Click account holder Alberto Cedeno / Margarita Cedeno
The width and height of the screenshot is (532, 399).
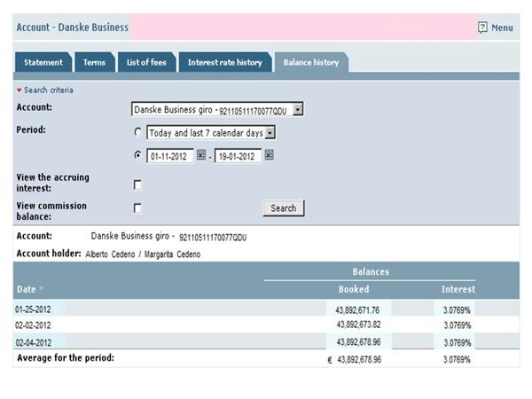(143, 254)
